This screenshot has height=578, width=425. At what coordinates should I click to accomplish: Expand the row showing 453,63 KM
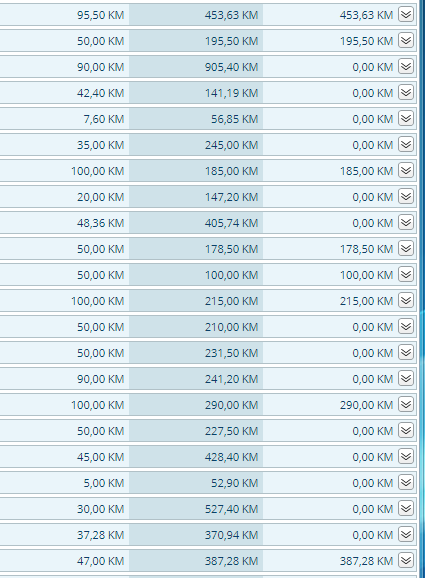pyautogui.click(x=406, y=15)
